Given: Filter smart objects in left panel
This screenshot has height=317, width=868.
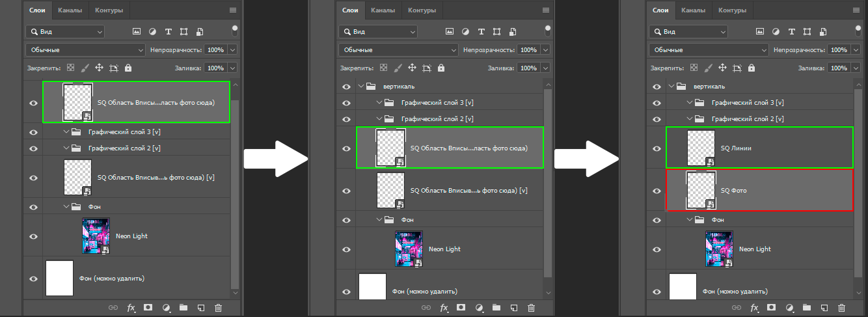Looking at the screenshot, I should pyautogui.click(x=200, y=31).
